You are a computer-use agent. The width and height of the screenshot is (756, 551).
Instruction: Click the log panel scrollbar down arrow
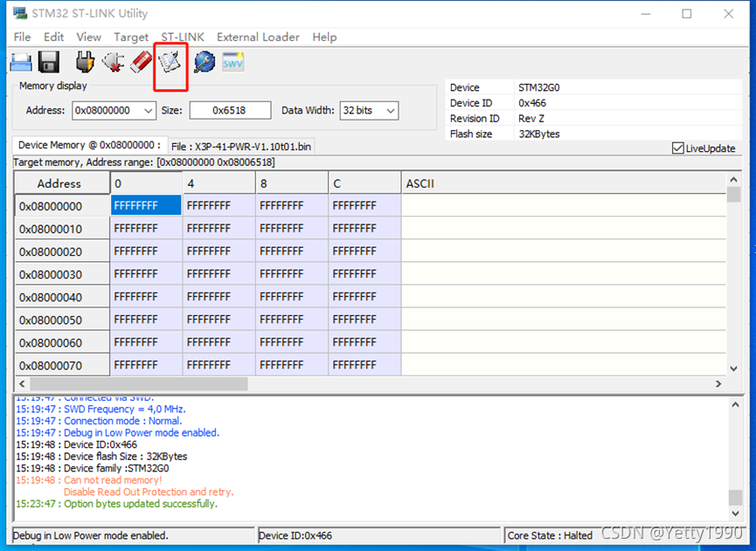coord(735,513)
